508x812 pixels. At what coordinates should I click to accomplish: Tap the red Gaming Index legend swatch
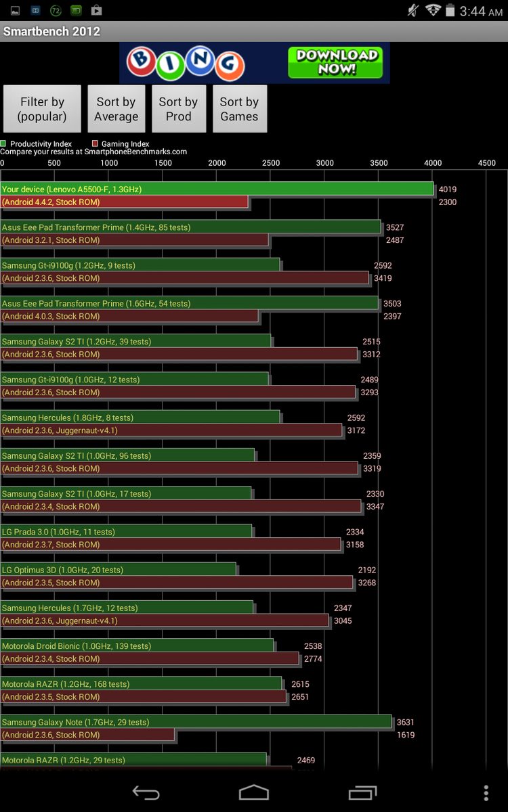click(96, 143)
